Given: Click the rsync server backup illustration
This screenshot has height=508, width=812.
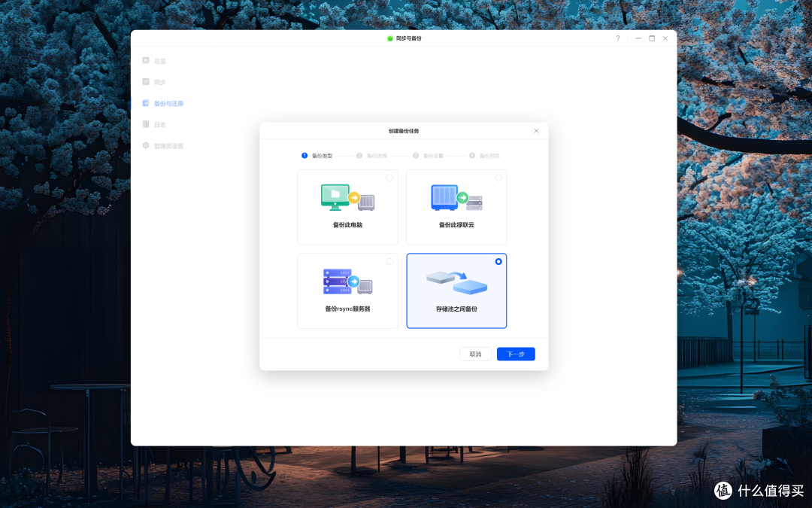Looking at the screenshot, I should (x=347, y=281).
